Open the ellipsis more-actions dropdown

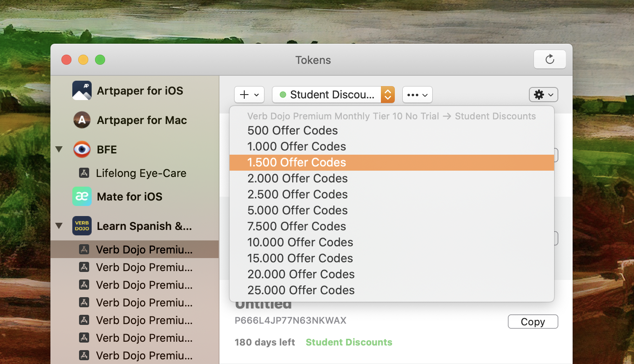[417, 95]
